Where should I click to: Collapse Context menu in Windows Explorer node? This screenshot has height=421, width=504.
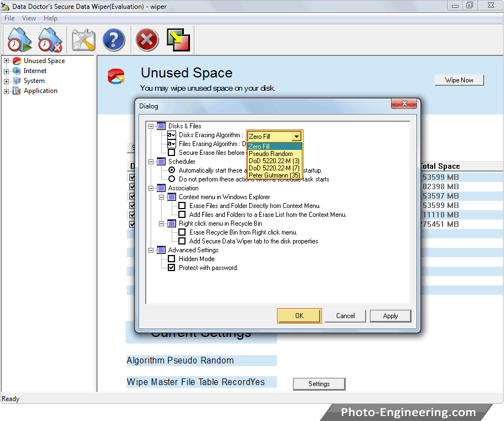pos(161,197)
